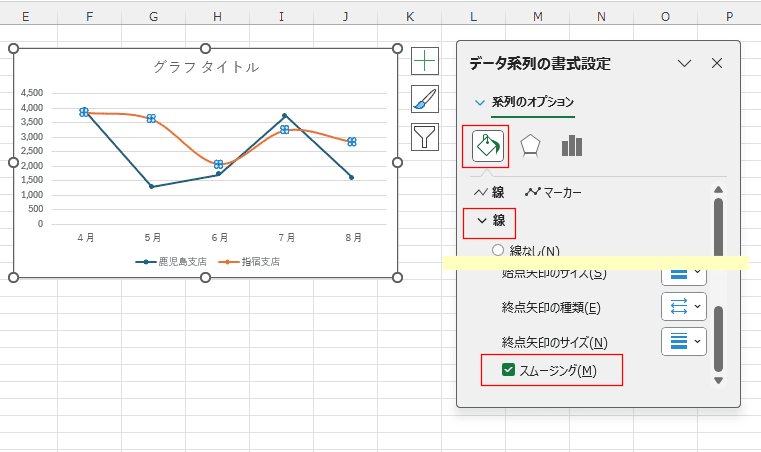Click the グラフ タイトル chart title
The image size is (761, 452).
206,67
